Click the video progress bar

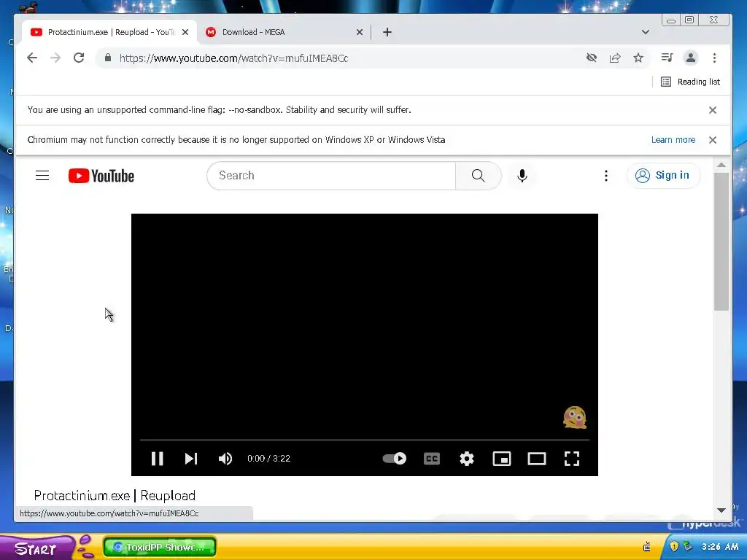coord(365,440)
